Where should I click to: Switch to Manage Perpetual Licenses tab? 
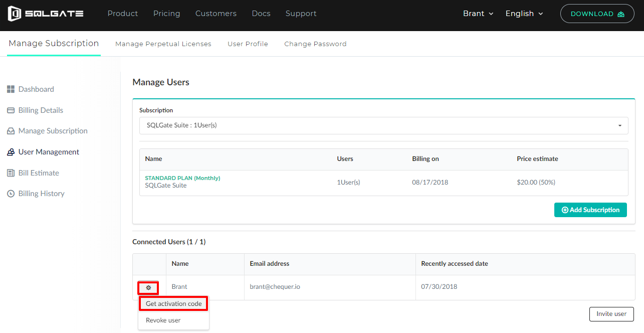click(163, 44)
